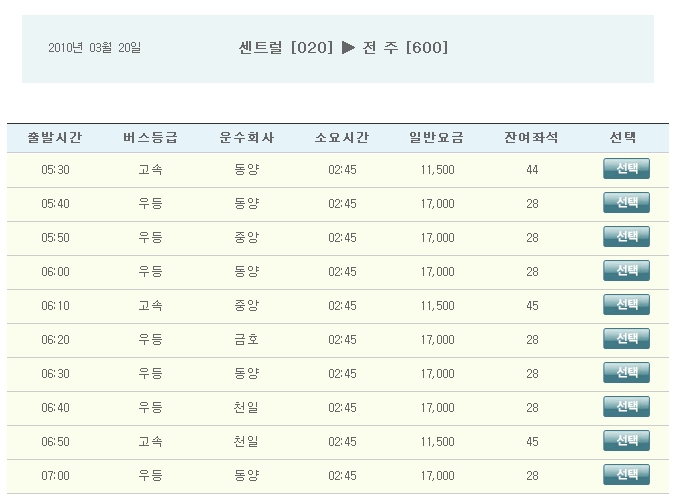Select the 06:30 동양 departure
684x498 pixels.
click(626, 373)
